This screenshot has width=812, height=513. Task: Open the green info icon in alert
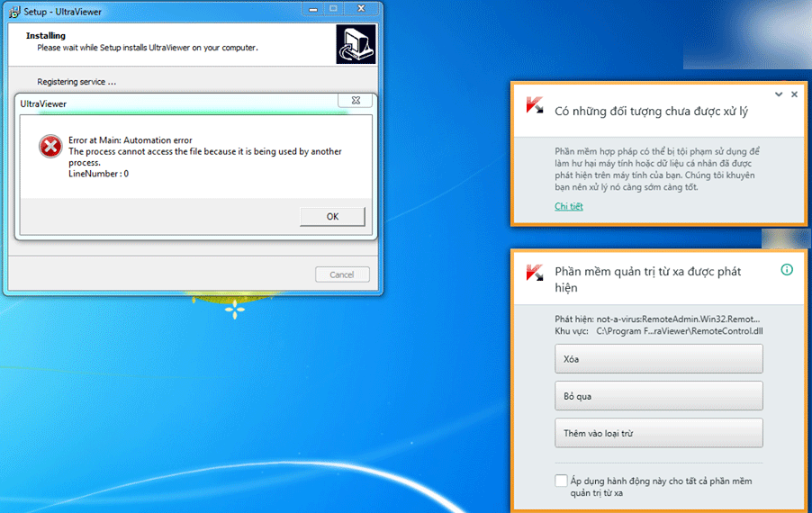(787, 270)
